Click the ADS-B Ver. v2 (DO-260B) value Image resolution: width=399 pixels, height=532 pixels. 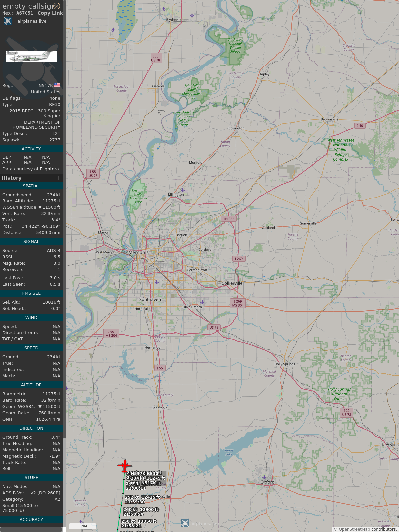(x=45, y=493)
